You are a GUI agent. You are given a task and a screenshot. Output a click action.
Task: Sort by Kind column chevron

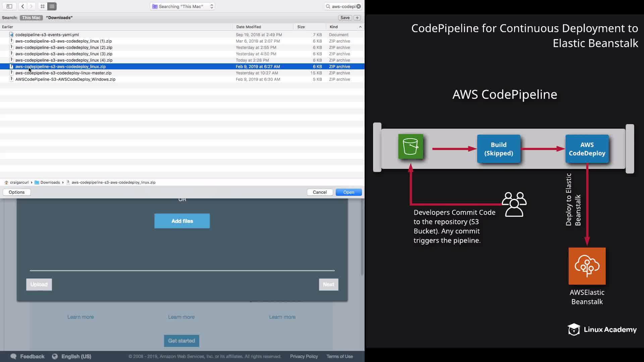[x=360, y=27]
